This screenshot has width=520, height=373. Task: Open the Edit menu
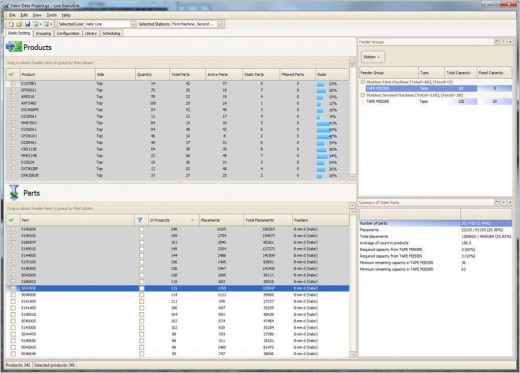pyautogui.click(x=24, y=15)
